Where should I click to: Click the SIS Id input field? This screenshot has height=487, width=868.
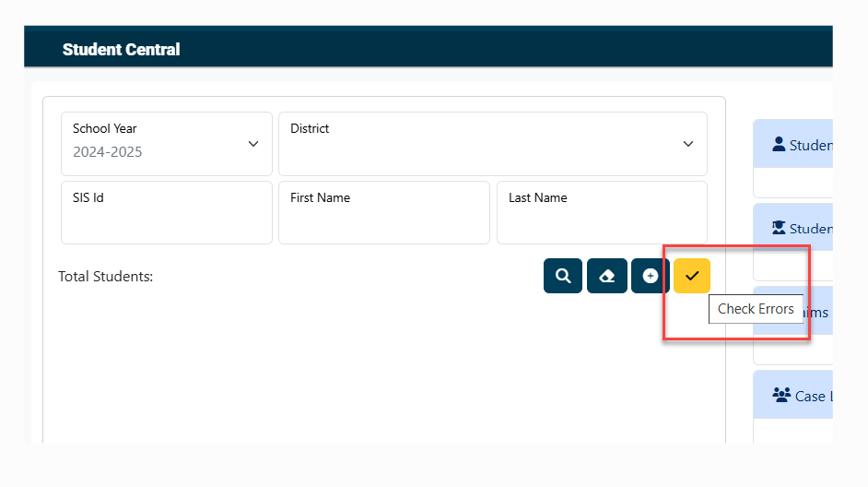167,213
